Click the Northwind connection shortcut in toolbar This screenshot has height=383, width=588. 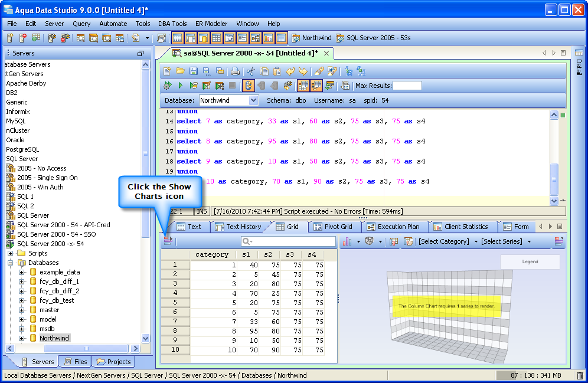pyautogui.click(x=312, y=38)
